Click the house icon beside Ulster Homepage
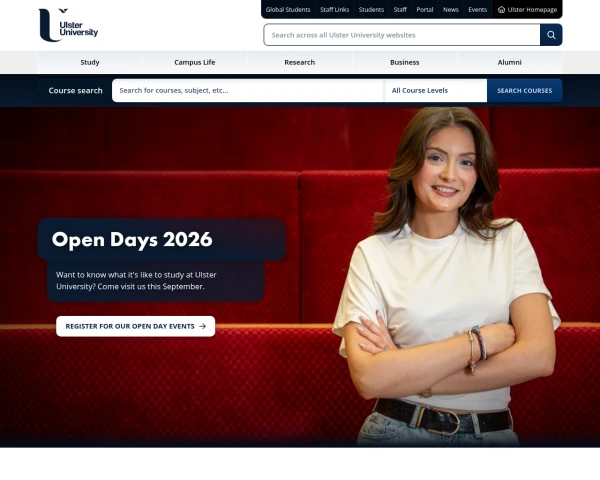 click(x=501, y=10)
